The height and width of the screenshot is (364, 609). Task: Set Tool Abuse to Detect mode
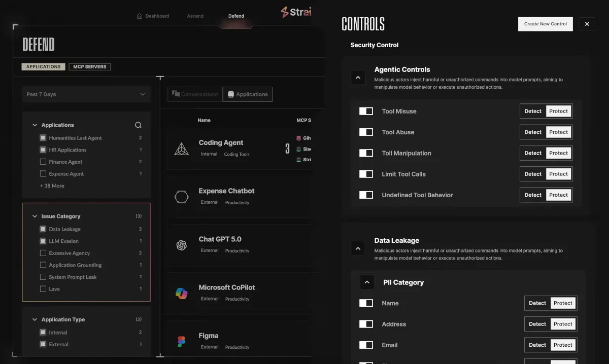pyautogui.click(x=533, y=132)
